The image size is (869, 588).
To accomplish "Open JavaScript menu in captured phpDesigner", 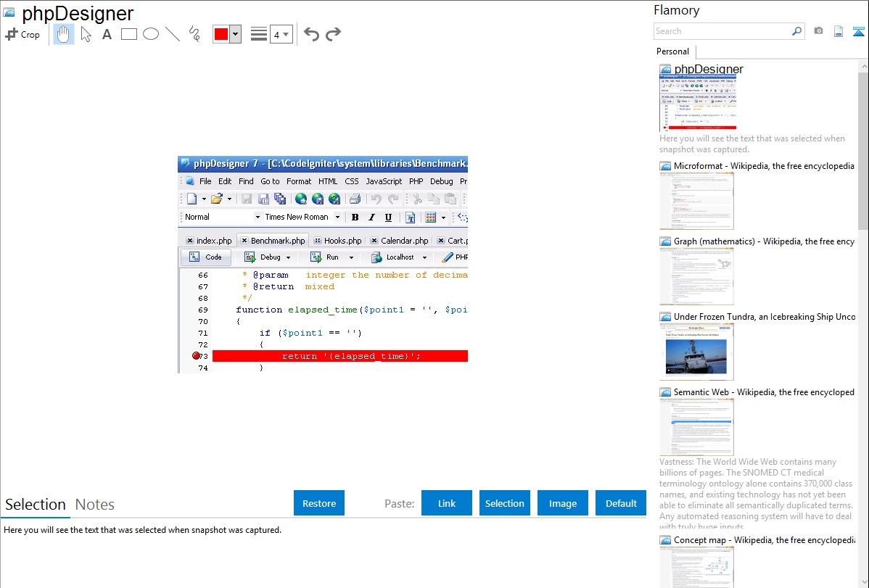I will 384,181.
